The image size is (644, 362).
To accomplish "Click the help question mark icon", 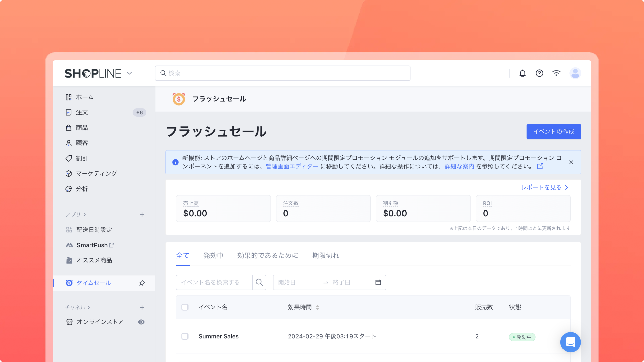I will [x=539, y=73].
